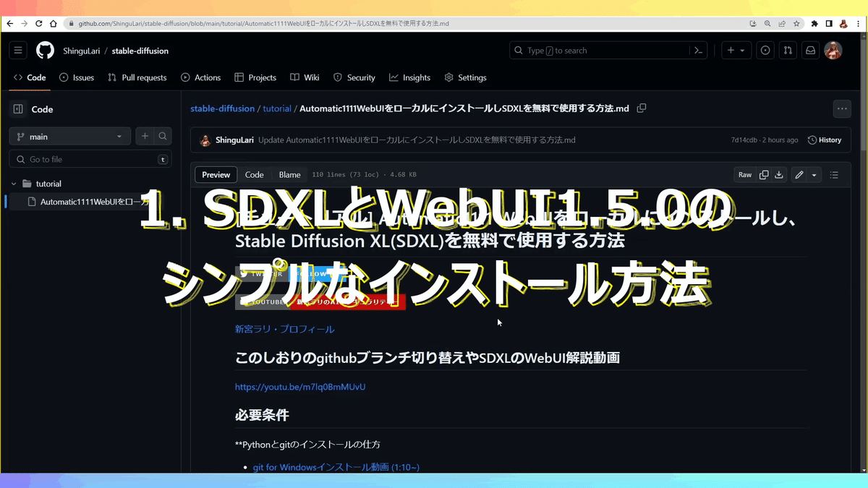Switch to the Code view of file
This screenshot has width=868, height=488.
(x=255, y=174)
